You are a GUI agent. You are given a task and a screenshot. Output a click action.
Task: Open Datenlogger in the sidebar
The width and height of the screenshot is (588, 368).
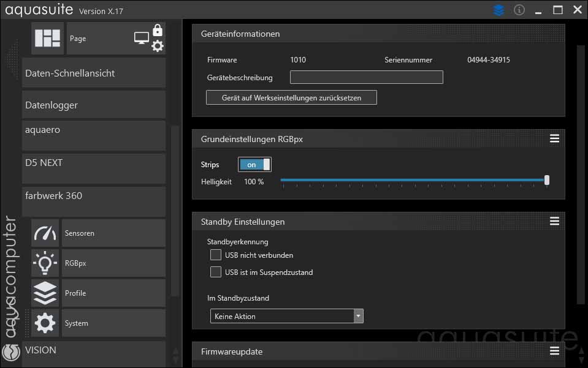tap(94, 105)
